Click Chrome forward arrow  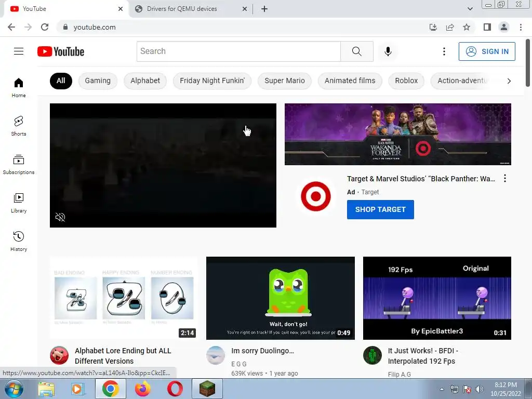coord(28,27)
